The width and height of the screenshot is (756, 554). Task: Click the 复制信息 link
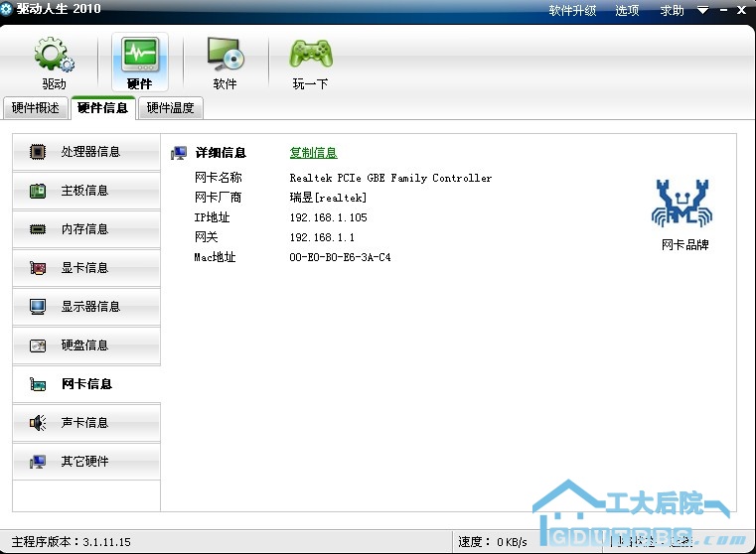pos(313,153)
